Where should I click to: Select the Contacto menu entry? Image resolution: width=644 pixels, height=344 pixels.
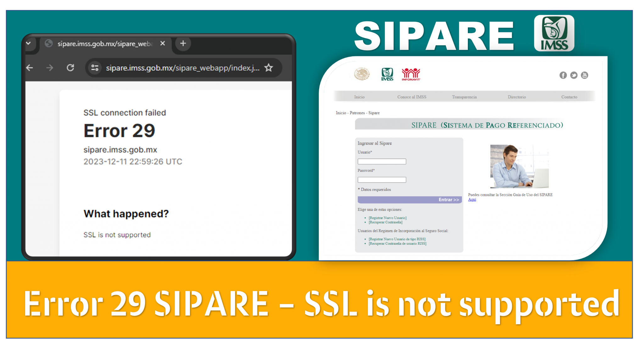tap(569, 97)
